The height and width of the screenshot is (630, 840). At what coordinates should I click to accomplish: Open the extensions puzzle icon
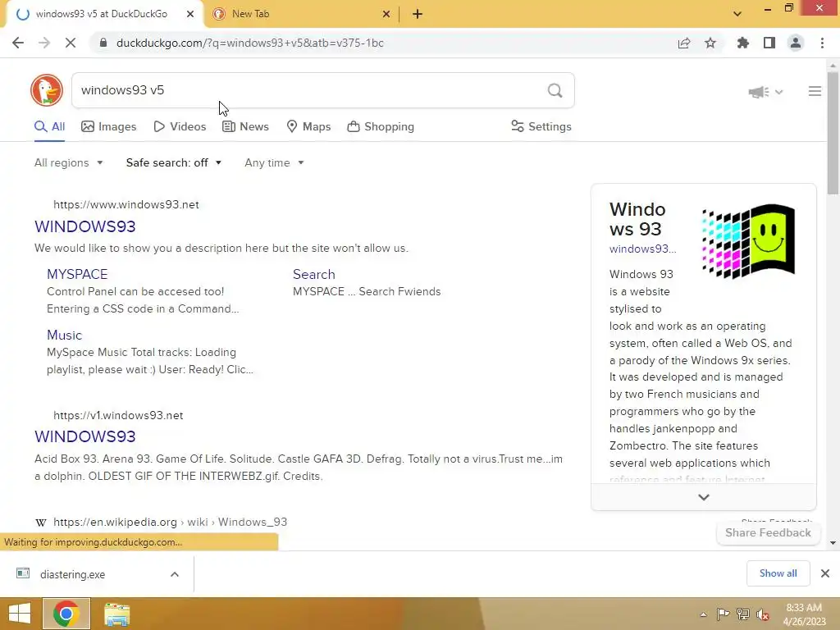pyautogui.click(x=742, y=43)
